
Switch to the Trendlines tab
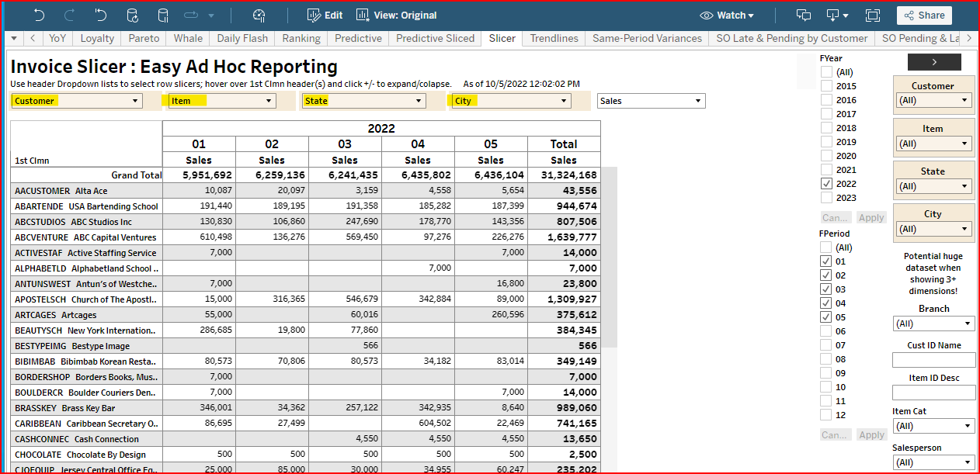pyautogui.click(x=554, y=38)
